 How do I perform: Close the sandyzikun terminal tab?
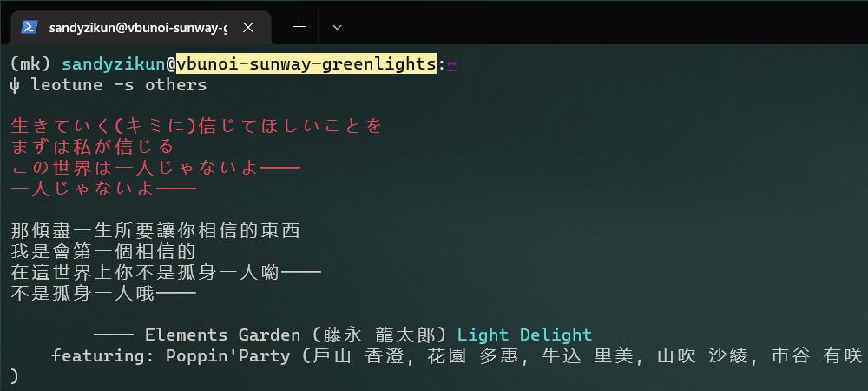[248, 27]
